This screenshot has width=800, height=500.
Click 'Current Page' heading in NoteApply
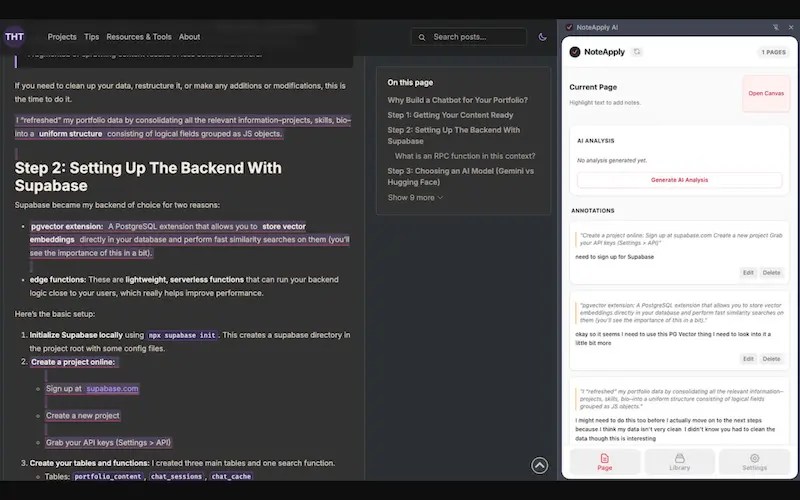coord(593,87)
